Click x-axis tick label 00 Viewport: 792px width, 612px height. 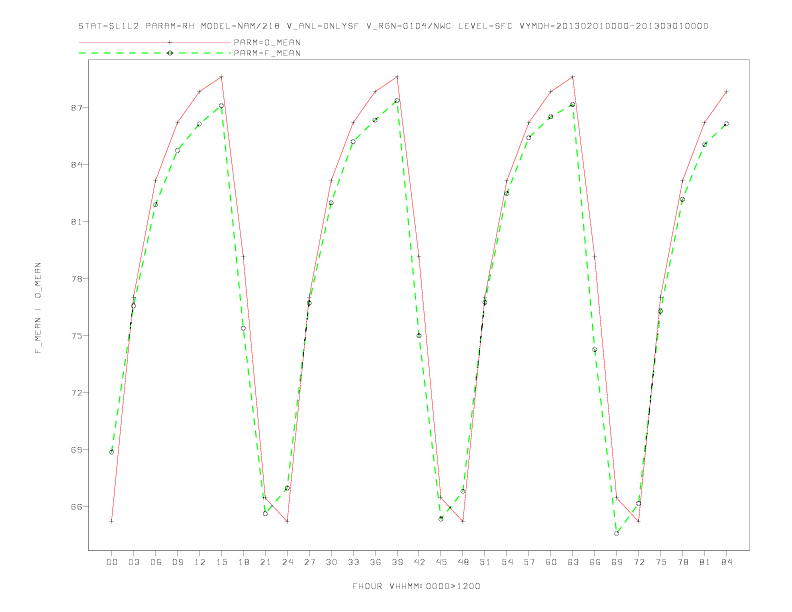click(x=112, y=562)
